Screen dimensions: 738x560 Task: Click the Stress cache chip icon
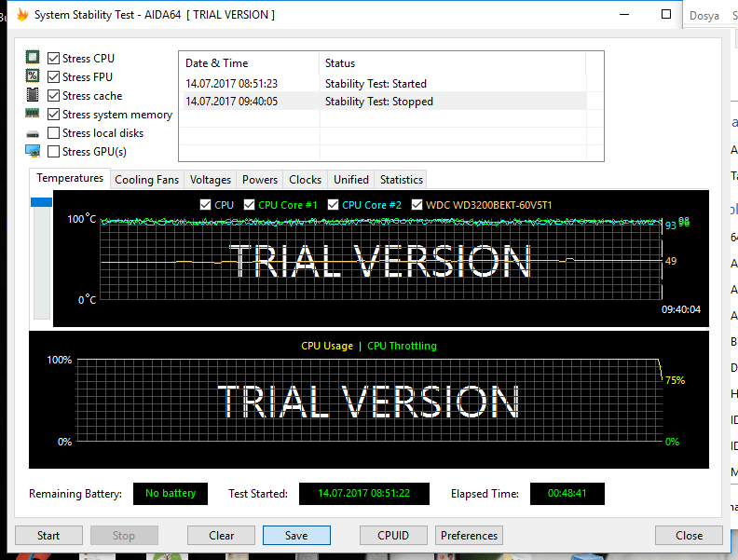pos(33,95)
